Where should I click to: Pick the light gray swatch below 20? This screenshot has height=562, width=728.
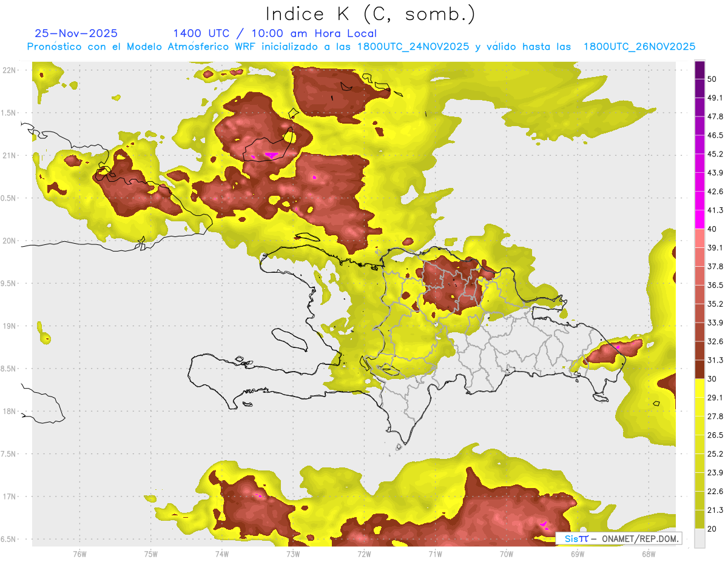point(700,538)
